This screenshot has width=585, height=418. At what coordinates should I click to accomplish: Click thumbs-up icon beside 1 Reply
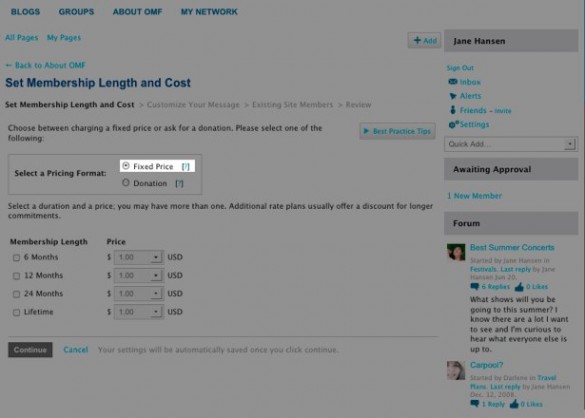tap(514, 404)
